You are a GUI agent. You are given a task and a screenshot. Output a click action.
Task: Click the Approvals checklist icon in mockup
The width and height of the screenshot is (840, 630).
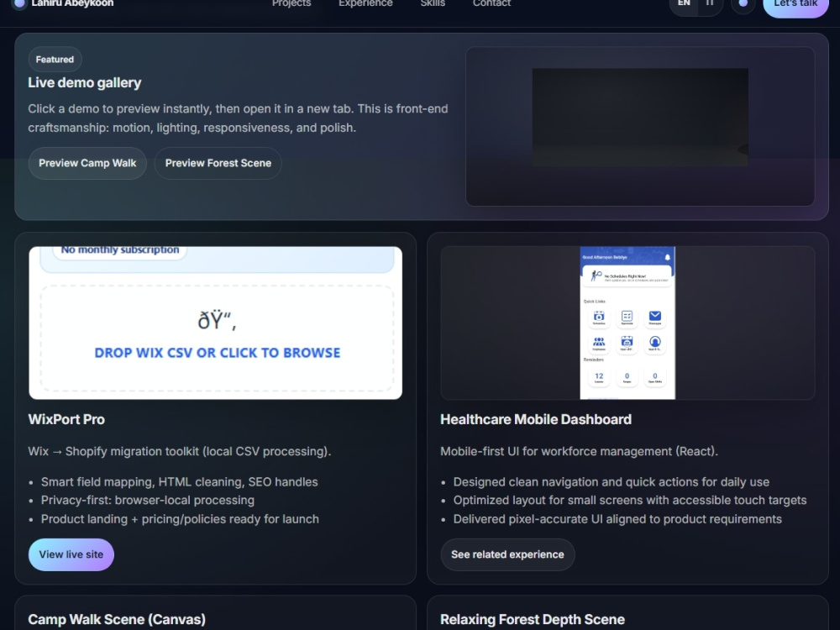click(x=627, y=317)
